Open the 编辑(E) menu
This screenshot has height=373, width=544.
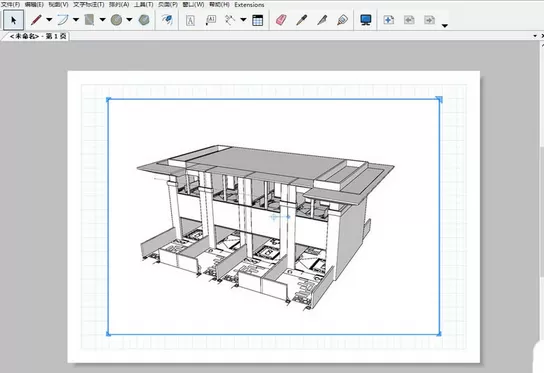pos(34,5)
